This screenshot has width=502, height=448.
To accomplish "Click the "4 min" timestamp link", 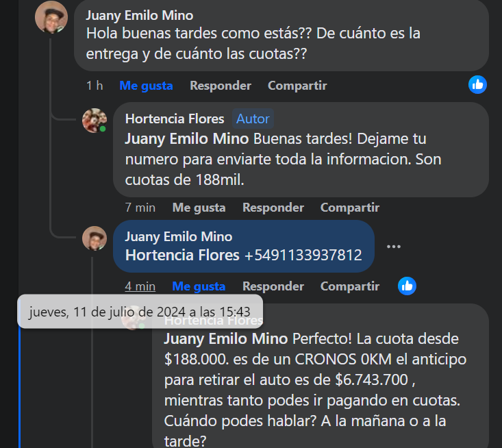I will (140, 286).
